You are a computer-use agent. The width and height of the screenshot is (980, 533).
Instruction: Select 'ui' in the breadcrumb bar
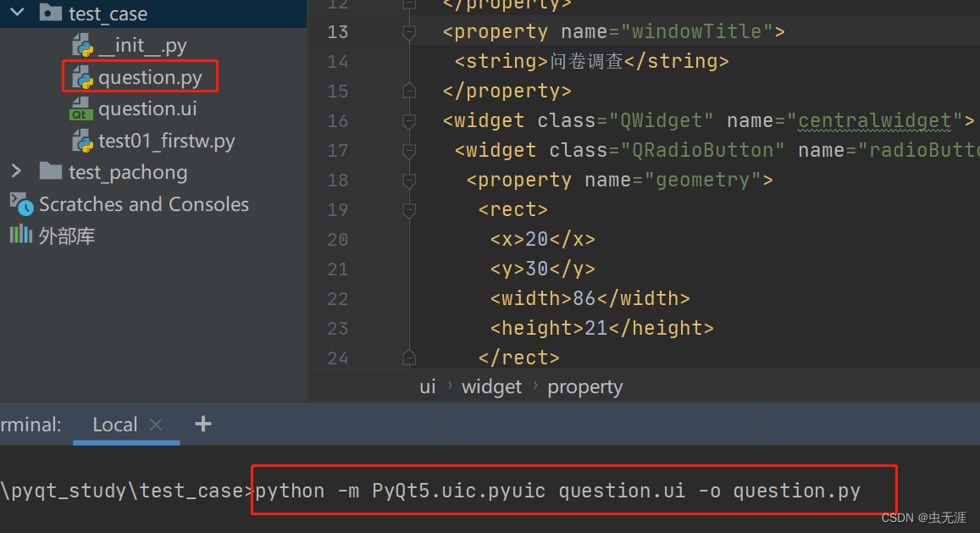[x=428, y=386]
